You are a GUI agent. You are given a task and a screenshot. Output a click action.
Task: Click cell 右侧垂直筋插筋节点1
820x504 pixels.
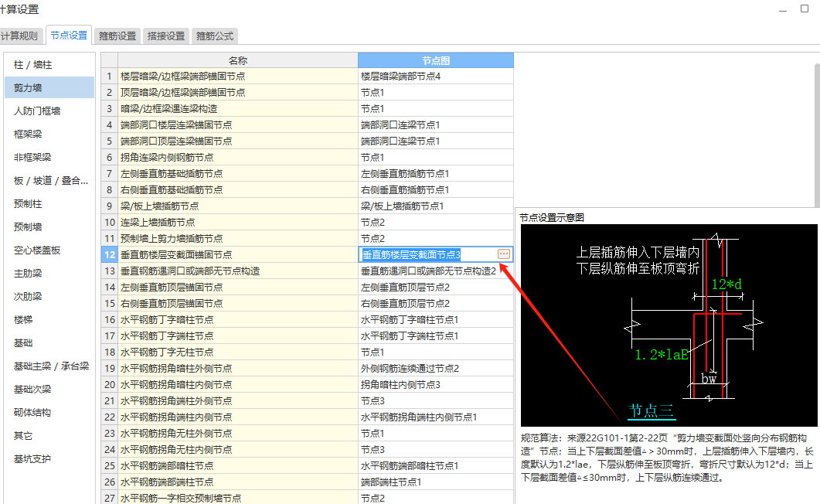(x=436, y=190)
